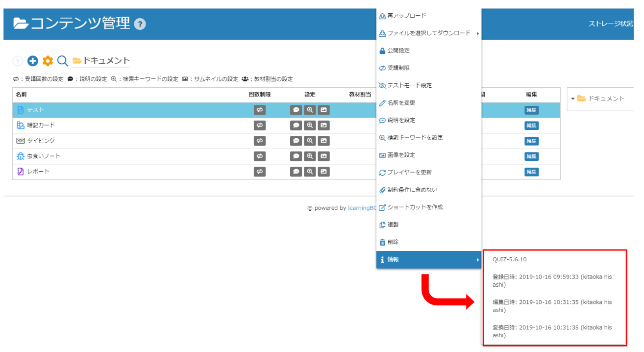Image resolution: width=644 pixels, height=352 pixels.
Task: Open the orange gear settings icon
Action: tap(48, 61)
